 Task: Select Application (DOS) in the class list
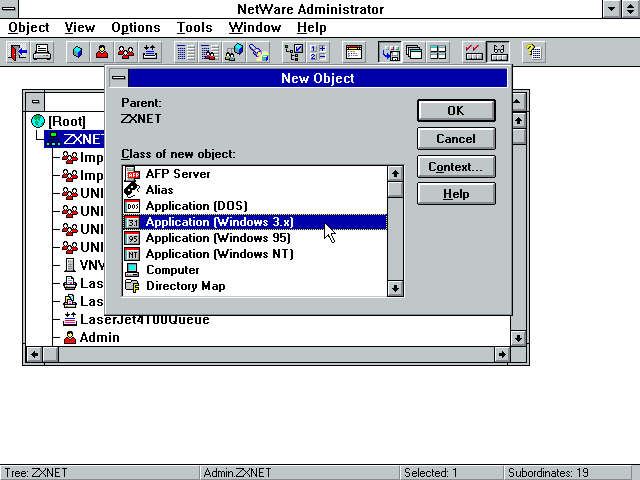pyautogui.click(x=255, y=206)
